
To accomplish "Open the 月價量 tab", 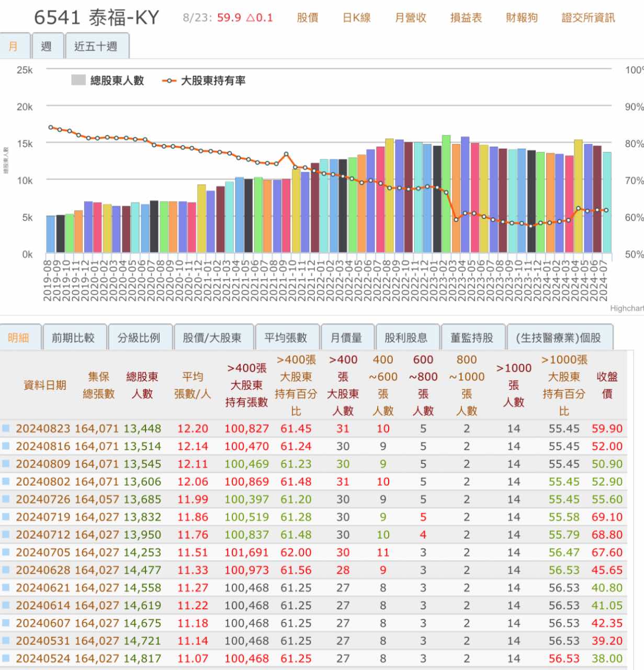I will [348, 337].
